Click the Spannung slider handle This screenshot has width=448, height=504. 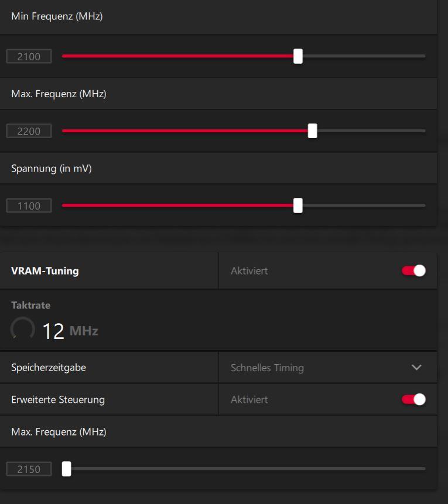(298, 205)
